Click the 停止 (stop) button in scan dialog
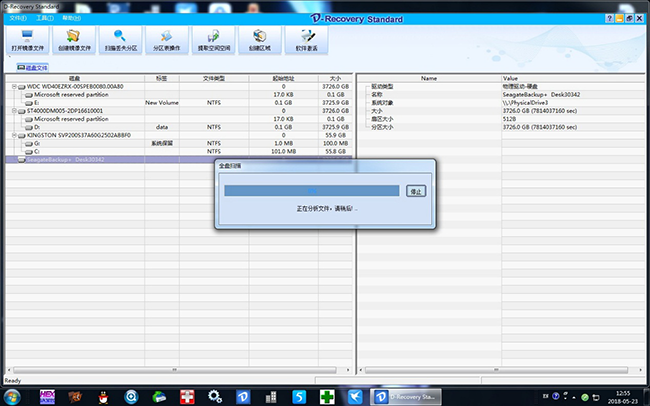 (x=416, y=191)
